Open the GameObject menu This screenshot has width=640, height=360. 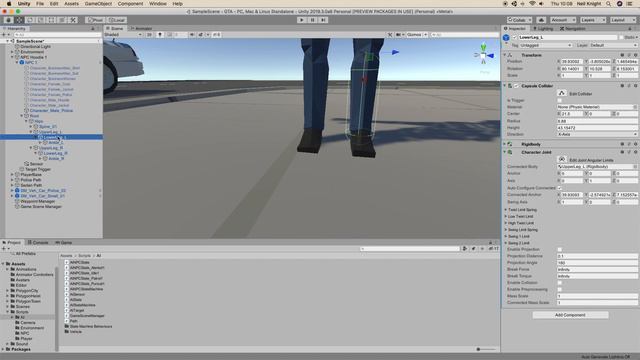98,4
